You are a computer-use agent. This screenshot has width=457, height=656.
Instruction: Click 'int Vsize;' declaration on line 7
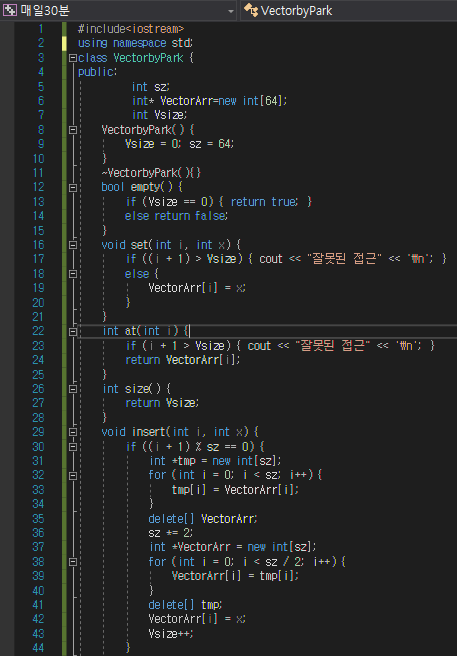[159, 115]
